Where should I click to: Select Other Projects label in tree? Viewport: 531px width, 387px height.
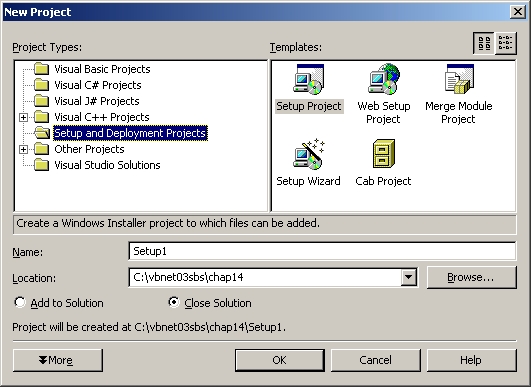click(89, 149)
